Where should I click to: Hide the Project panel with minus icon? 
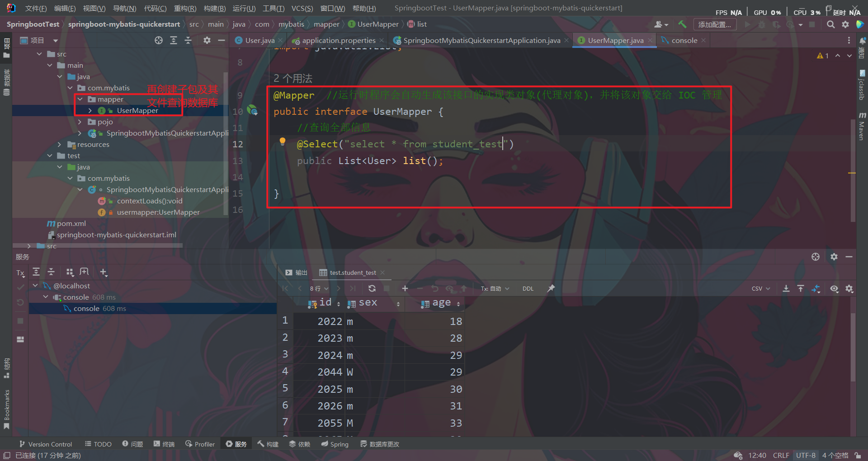point(222,40)
